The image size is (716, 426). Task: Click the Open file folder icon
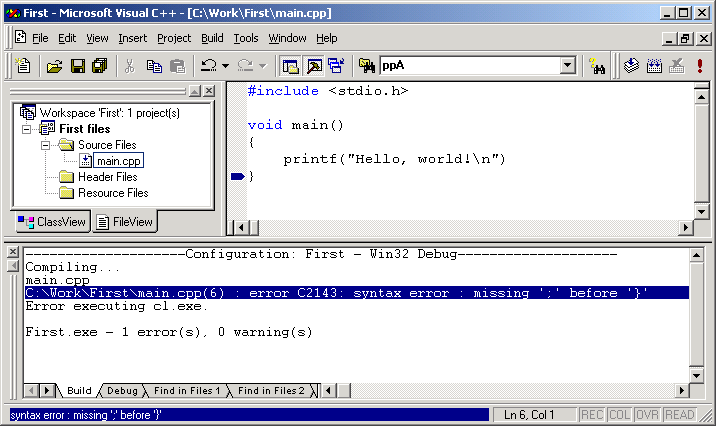[x=54, y=66]
